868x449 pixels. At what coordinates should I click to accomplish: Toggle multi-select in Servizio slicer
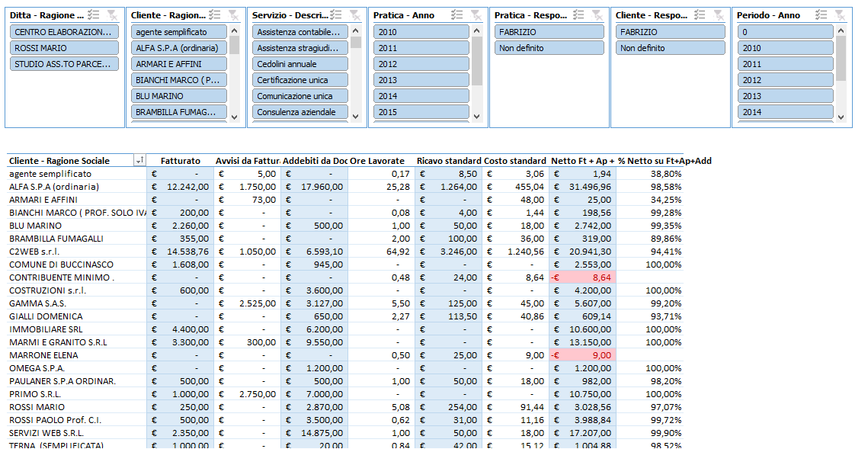(x=336, y=15)
